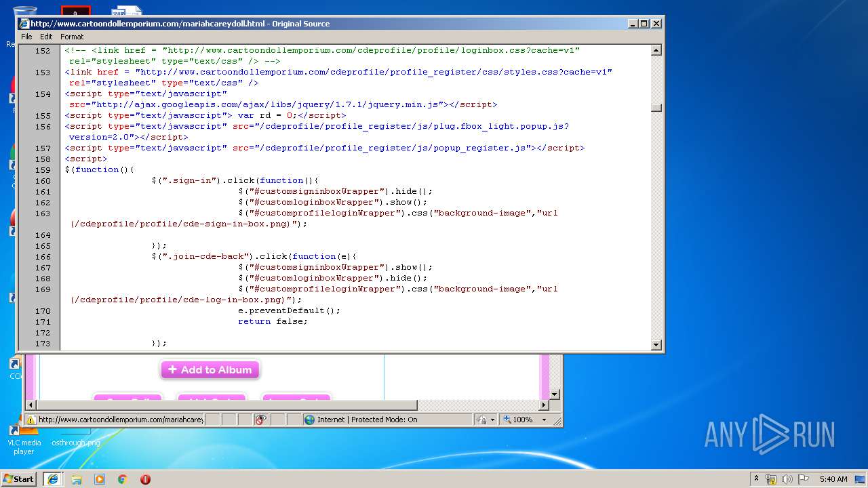Open the Windows Start menu

[x=18, y=479]
